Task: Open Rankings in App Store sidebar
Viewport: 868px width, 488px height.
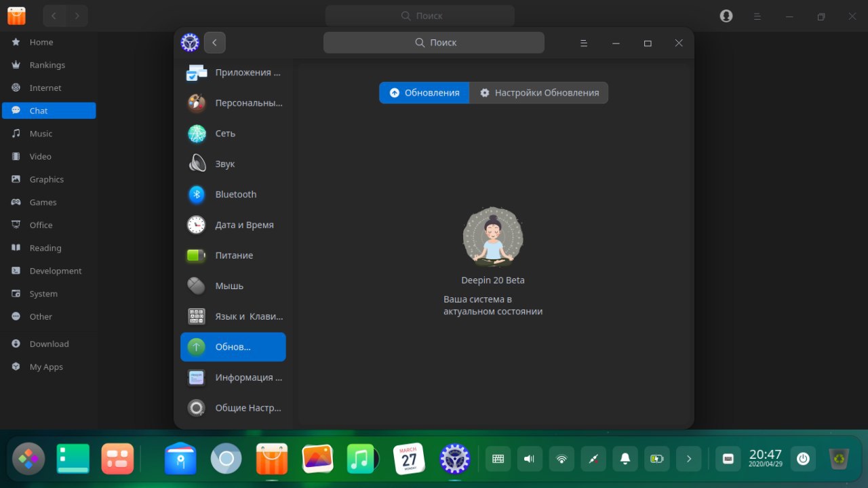Action: click(x=49, y=65)
